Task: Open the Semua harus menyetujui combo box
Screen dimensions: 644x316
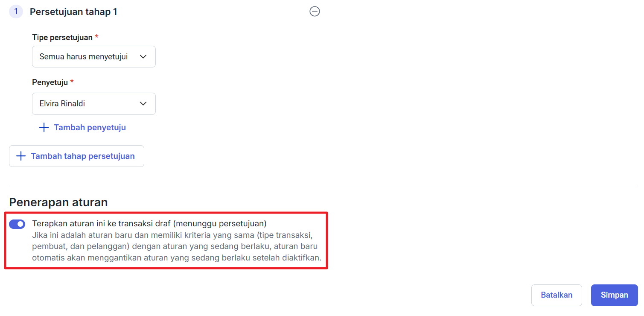Action: tap(94, 57)
